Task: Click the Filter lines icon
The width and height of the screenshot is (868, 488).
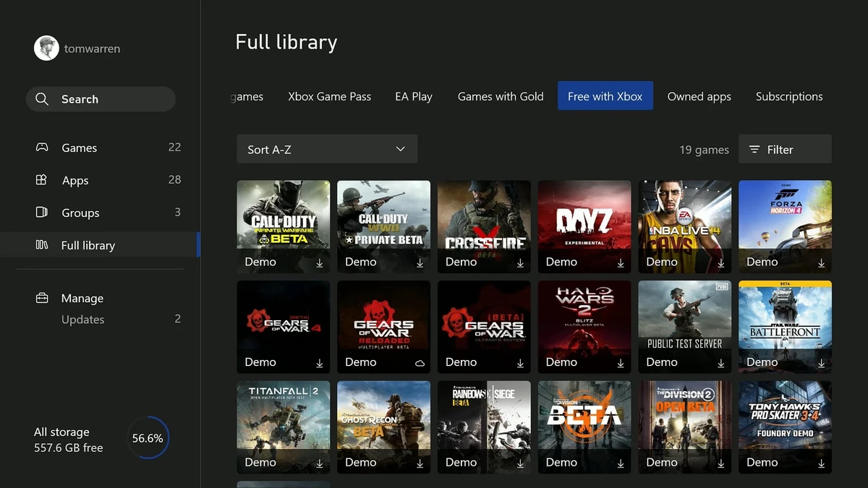Action: [754, 150]
